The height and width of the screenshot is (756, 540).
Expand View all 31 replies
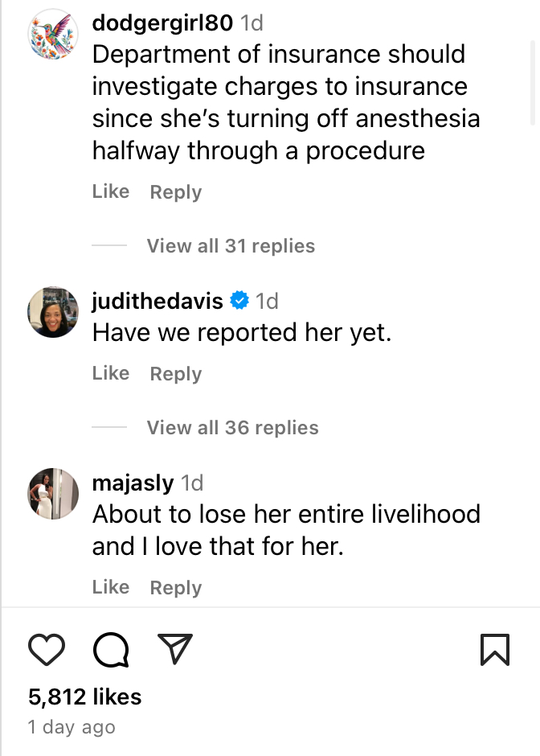[230, 246]
